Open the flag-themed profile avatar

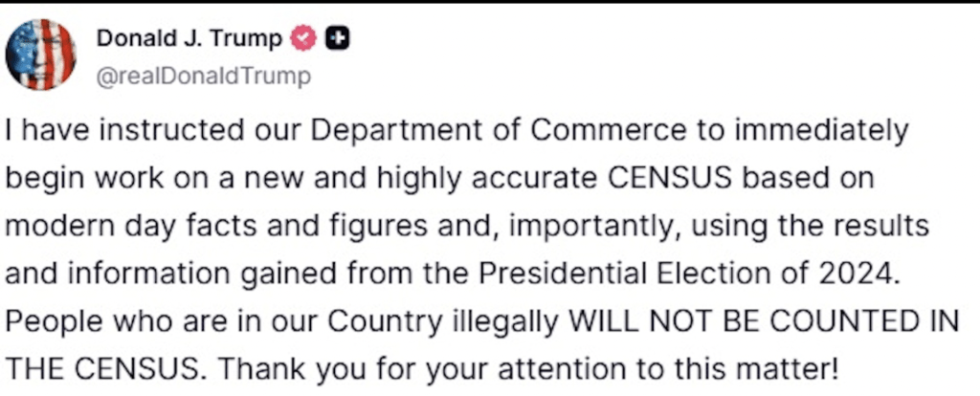(40, 55)
